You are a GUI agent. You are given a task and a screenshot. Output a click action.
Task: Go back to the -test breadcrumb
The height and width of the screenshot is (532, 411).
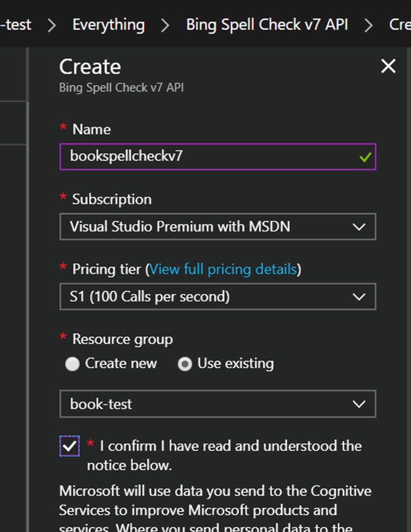[x=16, y=25]
